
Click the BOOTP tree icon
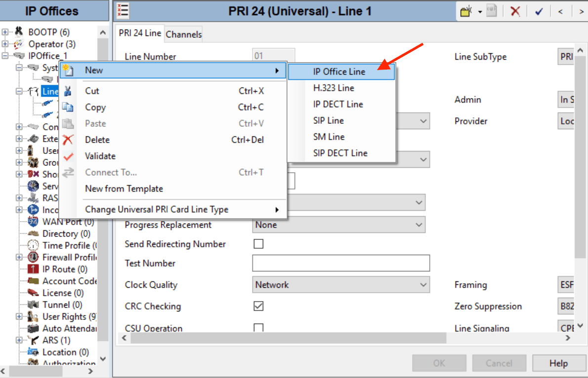(18, 32)
